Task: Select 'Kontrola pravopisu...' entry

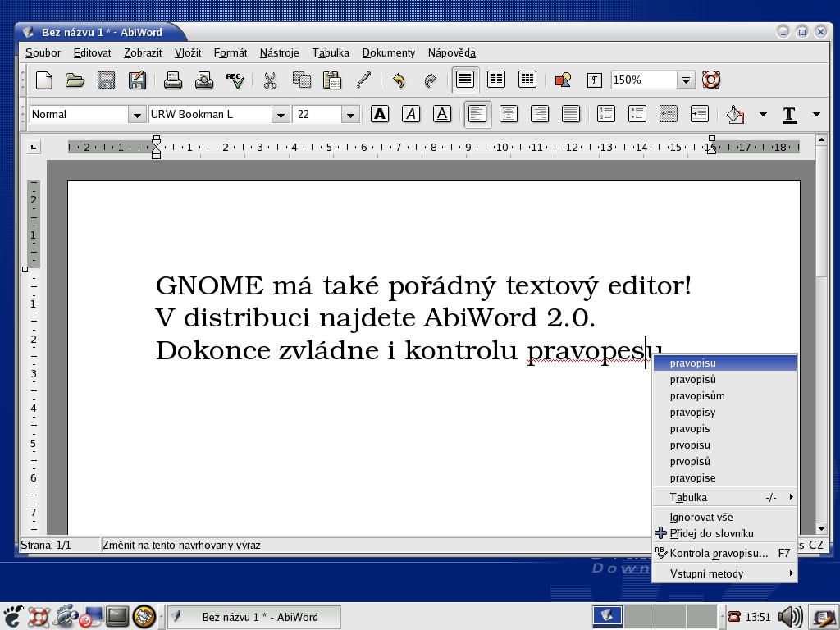Action: click(x=725, y=554)
